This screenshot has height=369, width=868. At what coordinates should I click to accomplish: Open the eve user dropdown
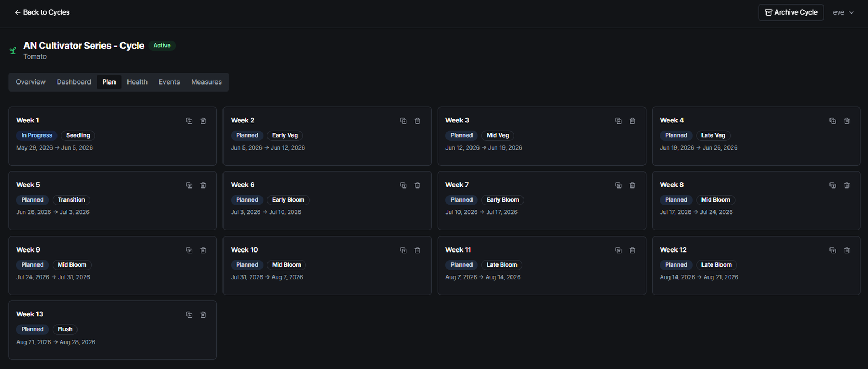[844, 12]
